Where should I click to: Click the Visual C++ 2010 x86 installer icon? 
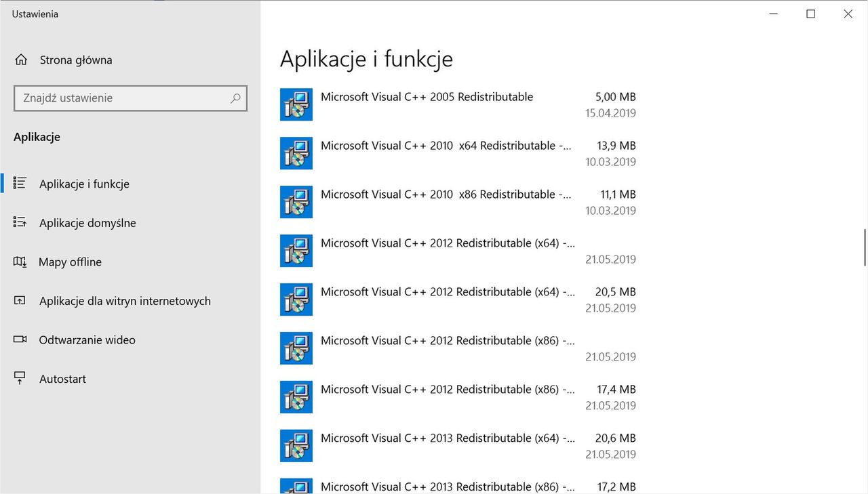(296, 202)
